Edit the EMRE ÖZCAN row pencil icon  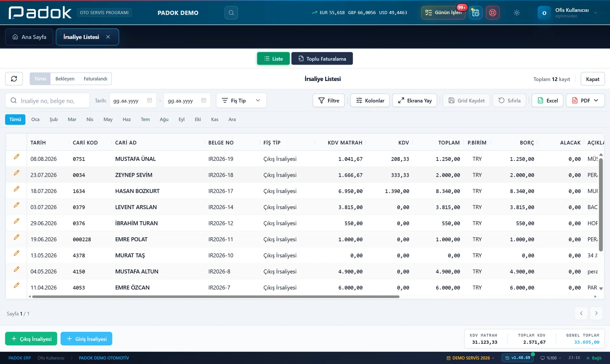17,286
